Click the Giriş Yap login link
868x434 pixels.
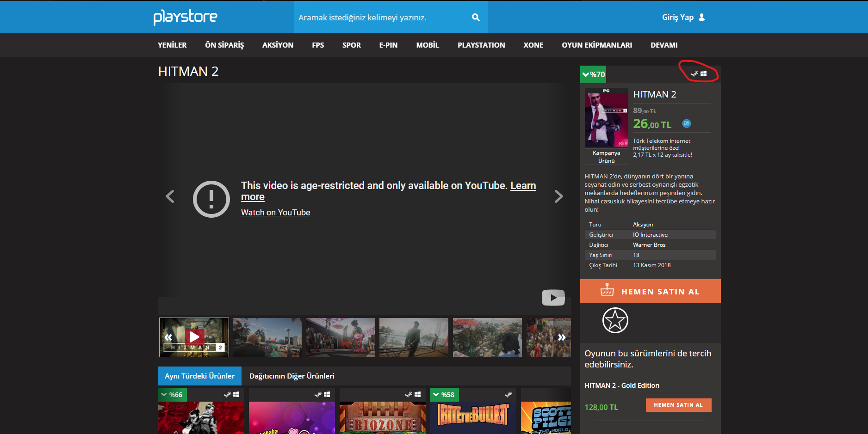point(678,17)
